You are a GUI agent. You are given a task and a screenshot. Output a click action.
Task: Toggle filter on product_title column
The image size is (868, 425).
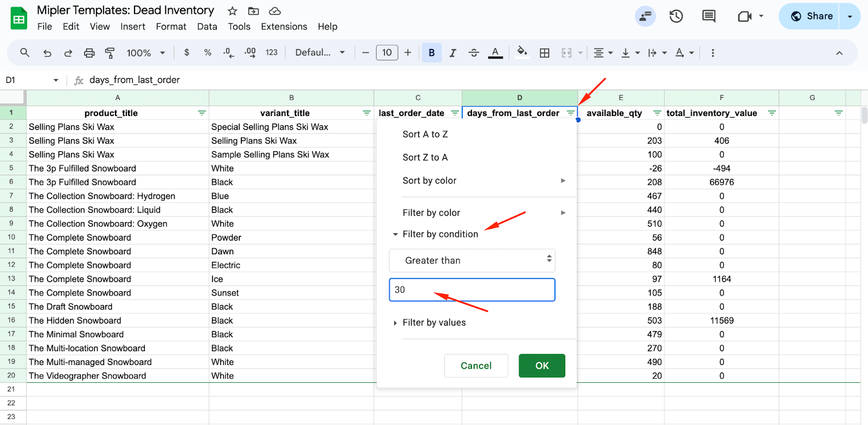coord(202,113)
